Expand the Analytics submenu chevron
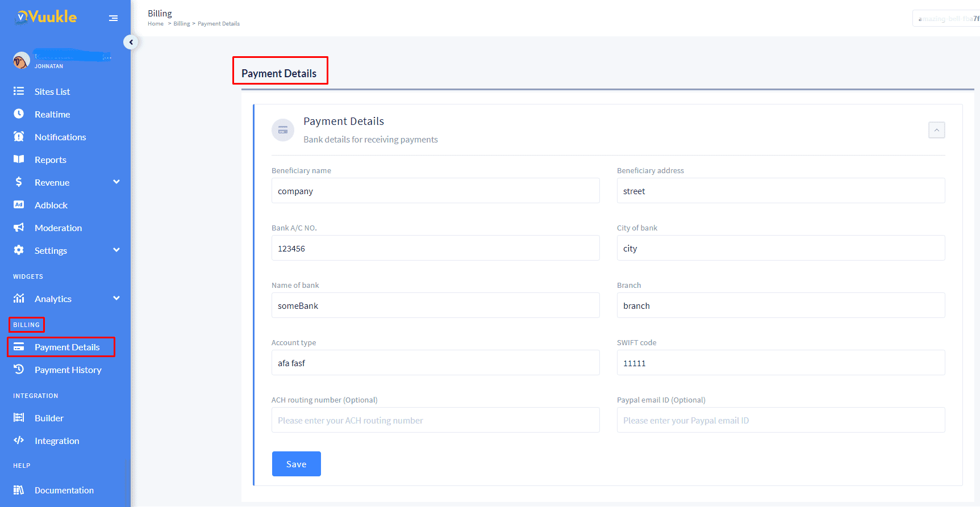 point(116,299)
